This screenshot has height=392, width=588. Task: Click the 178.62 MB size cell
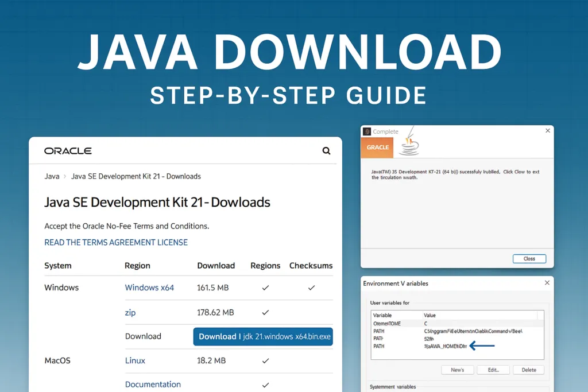pos(215,313)
